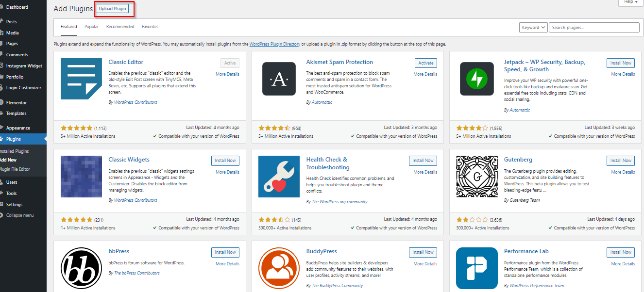Click the BuddyPress plugin logo
Screen dimensions: 644x292
coord(279,268)
